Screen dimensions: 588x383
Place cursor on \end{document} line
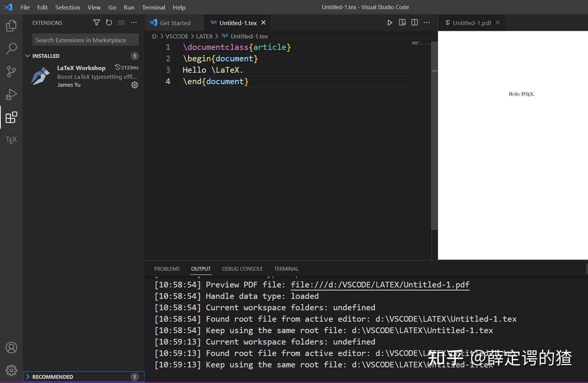pos(215,81)
